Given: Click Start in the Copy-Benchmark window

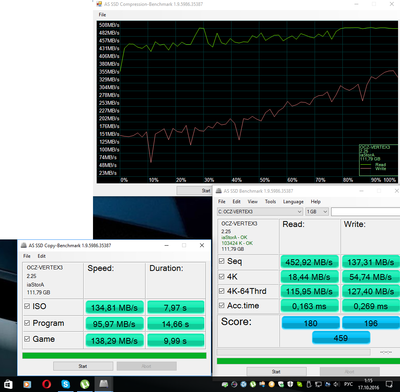Looking at the screenshot, I should (x=83, y=366).
